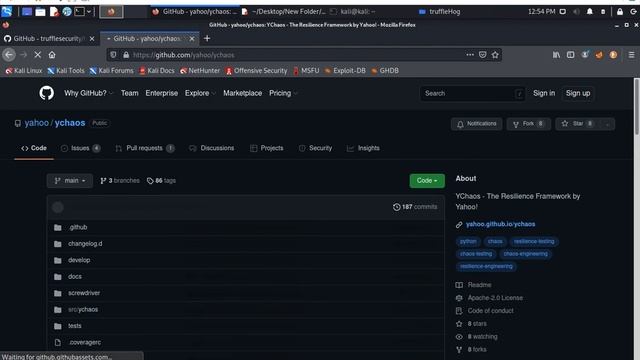
Task: Switch to Insights tab
Action: [363, 148]
